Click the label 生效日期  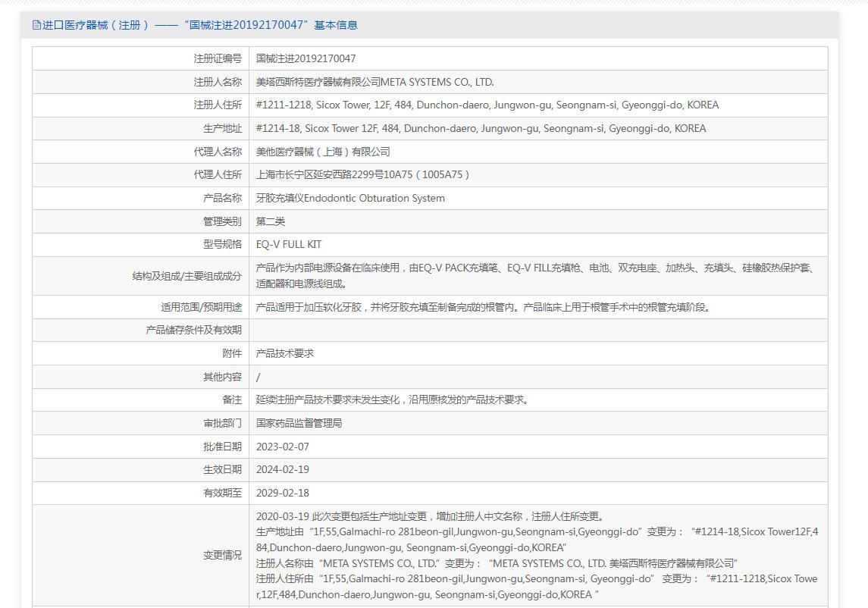click(223, 469)
